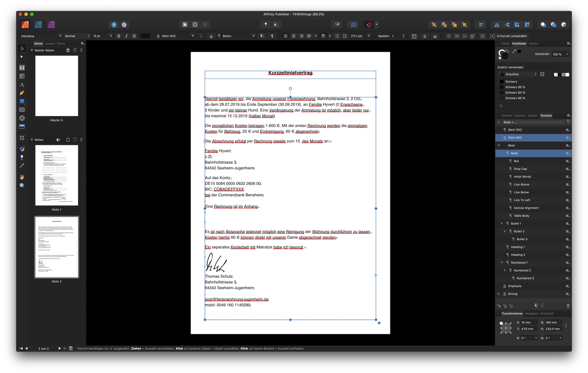The height and width of the screenshot is (373, 588).
Task: Select the Artistic Text tool
Action: click(22, 85)
